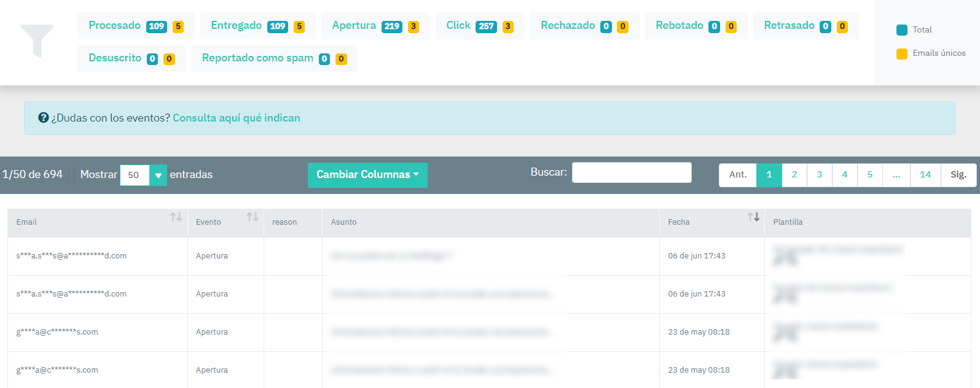Click the funnel filter icon

[x=37, y=41]
